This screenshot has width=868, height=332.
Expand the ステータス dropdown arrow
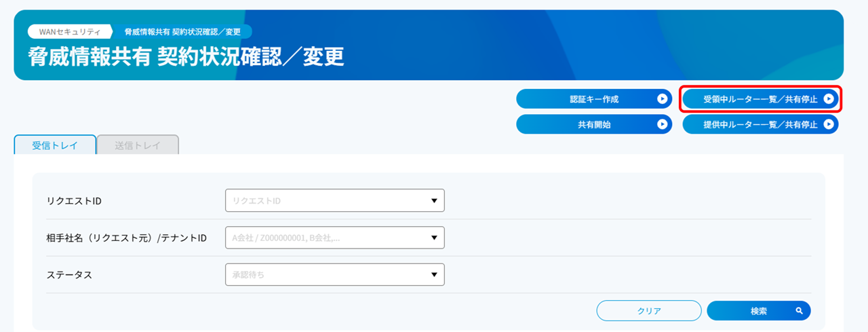(x=434, y=274)
